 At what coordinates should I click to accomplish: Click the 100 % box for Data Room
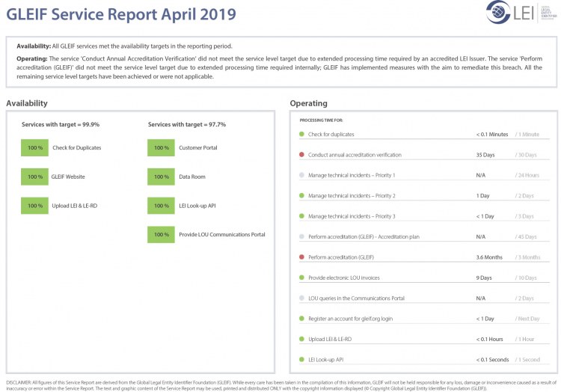point(161,177)
